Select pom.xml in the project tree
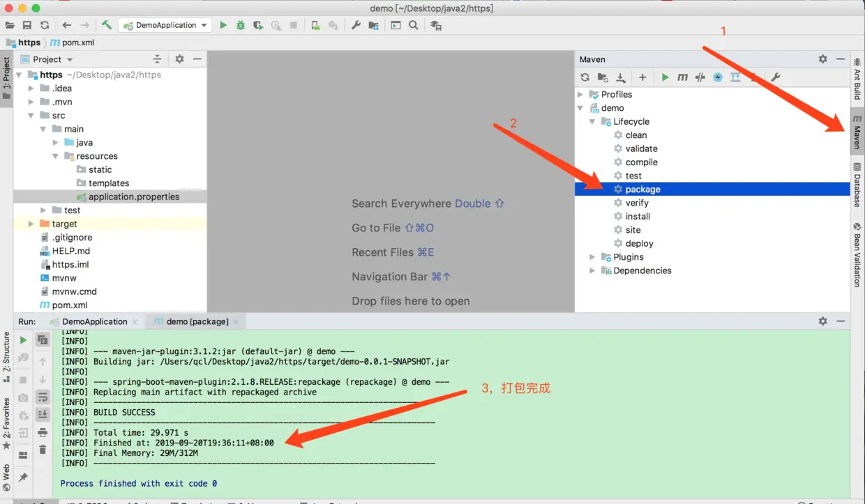The image size is (865, 504). click(69, 305)
